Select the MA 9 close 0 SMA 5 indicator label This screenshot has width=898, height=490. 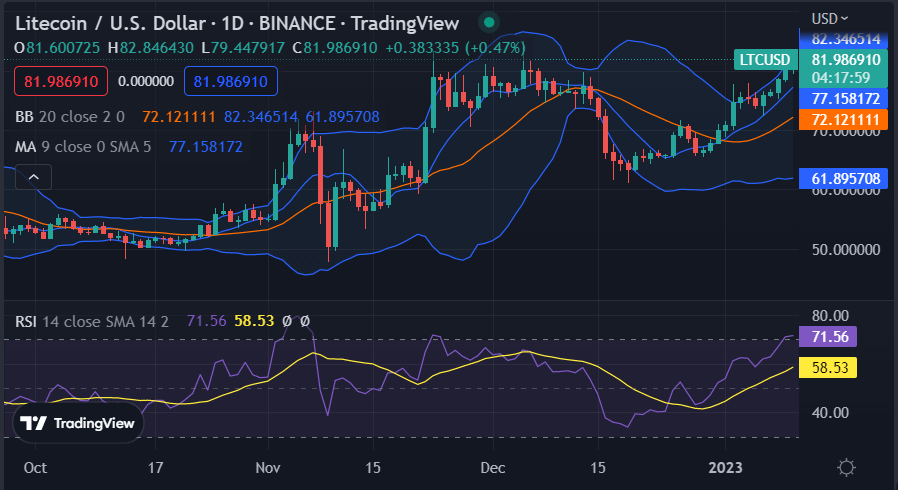coord(83,147)
